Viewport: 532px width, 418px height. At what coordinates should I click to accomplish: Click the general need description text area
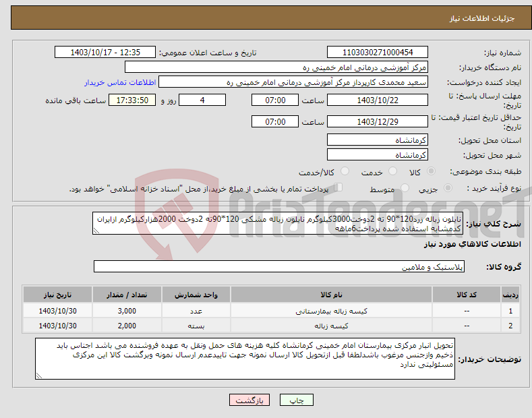tap(278, 224)
